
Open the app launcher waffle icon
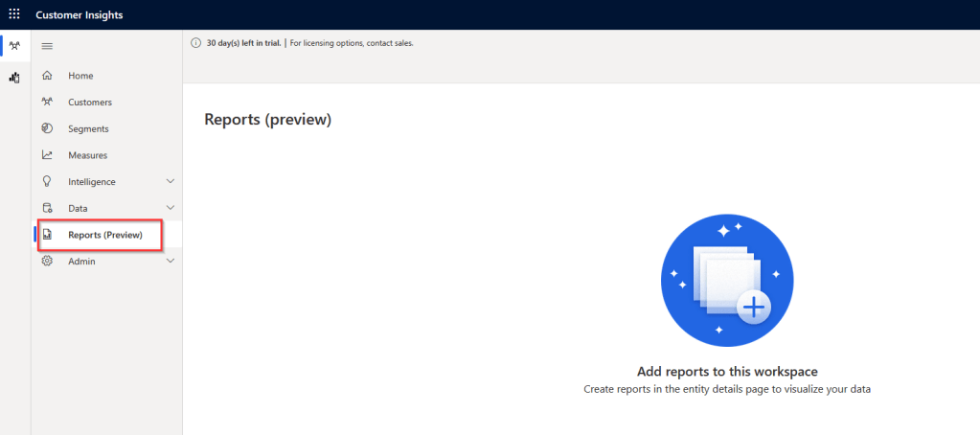14,14
